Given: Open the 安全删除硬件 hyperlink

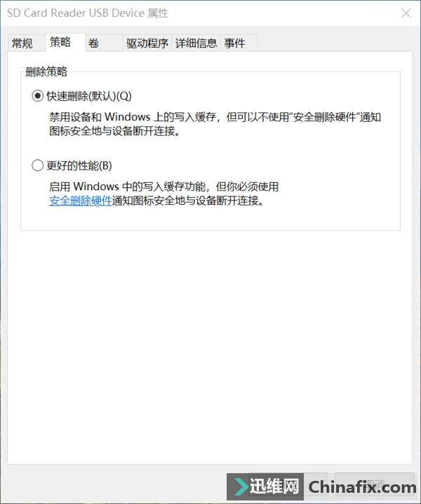Looking at the screenshot, I should [x=81, y=200].
